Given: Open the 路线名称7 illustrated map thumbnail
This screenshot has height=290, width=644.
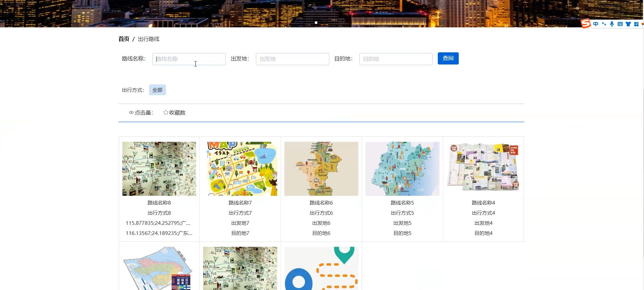Looking at the screenshot, I should pos(240,169).
